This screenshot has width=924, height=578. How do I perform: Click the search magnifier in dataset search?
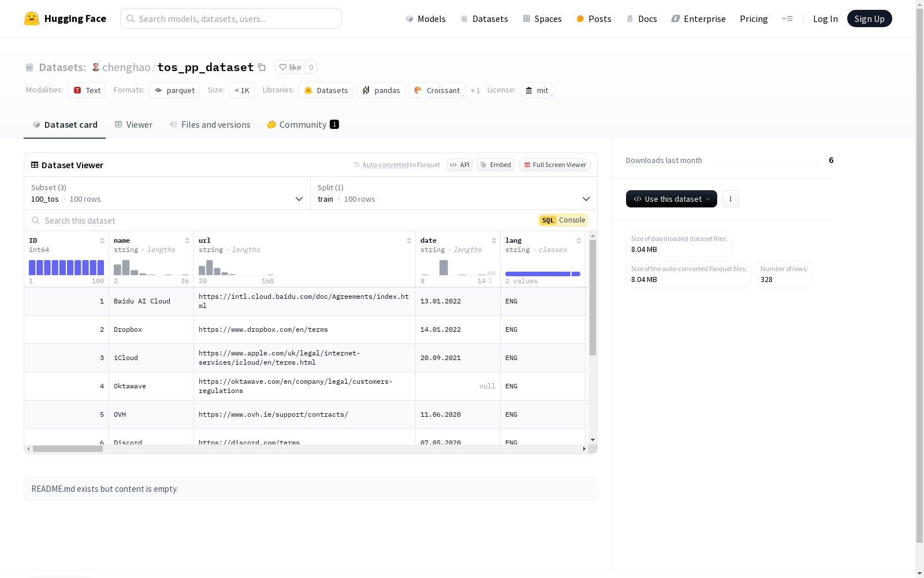tap(36, 220)
